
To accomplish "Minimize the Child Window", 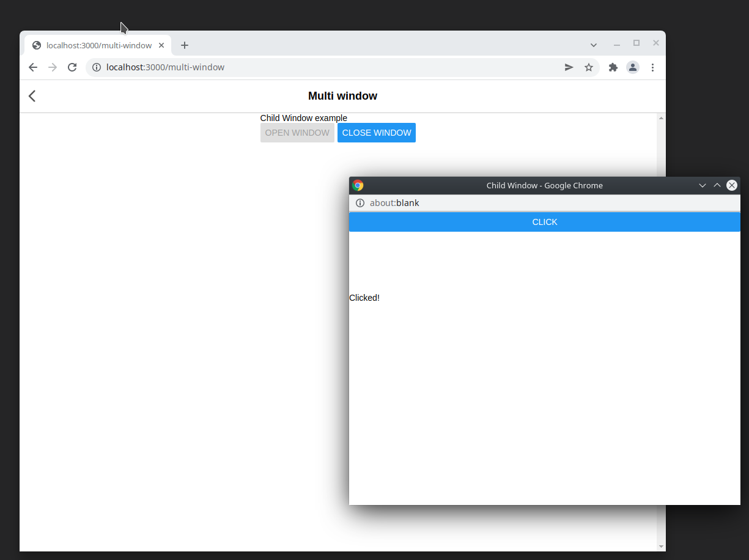I will pyautogui.click(x=703, y=185).
